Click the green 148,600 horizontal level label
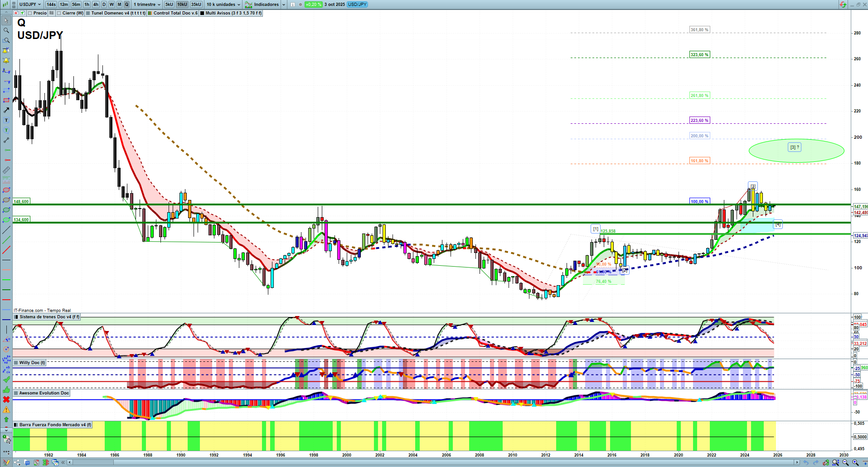Viewport: 868px width, 467px height. click(x=21, y=202)
